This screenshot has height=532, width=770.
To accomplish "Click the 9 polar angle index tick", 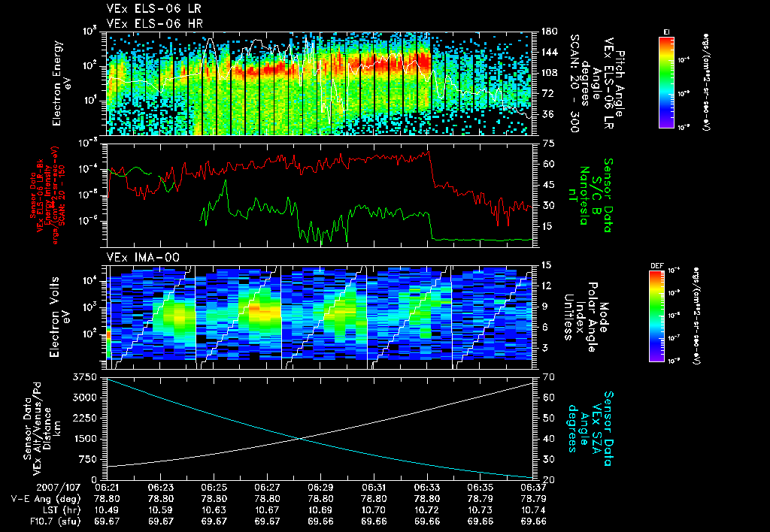I will [x=544, y=307].
